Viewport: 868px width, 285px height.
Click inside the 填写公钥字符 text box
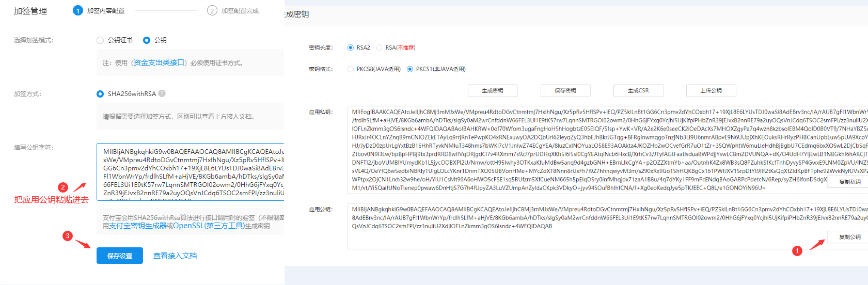click(x=191, y=171)
